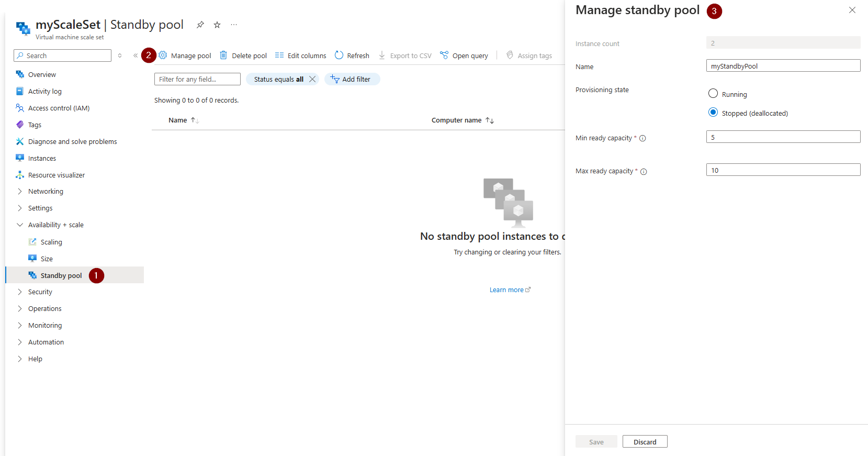Click Diagnose and solve problems text
This screenshot has height=456, width=868.
[73, 142]
